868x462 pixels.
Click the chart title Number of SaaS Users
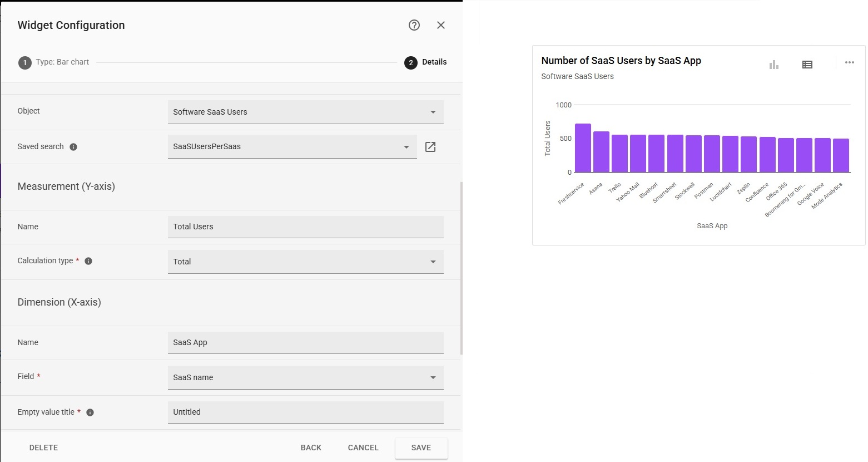coord(621,61)
